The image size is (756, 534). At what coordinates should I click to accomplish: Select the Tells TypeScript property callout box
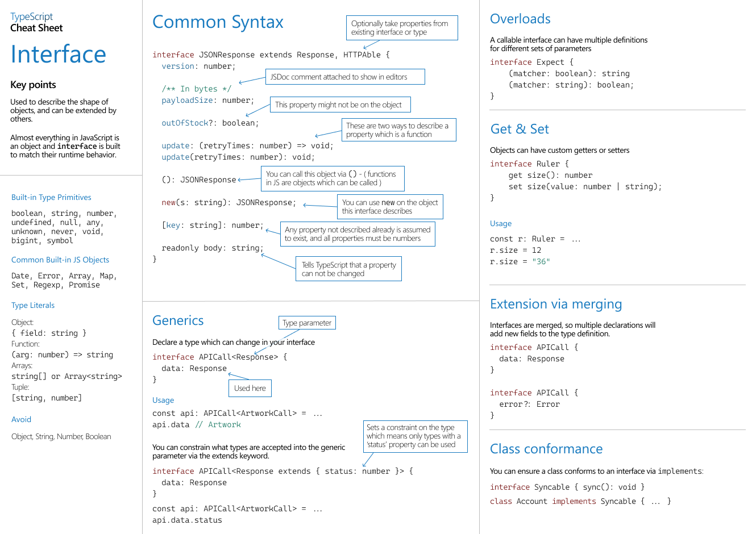click(x=348, y=268)
